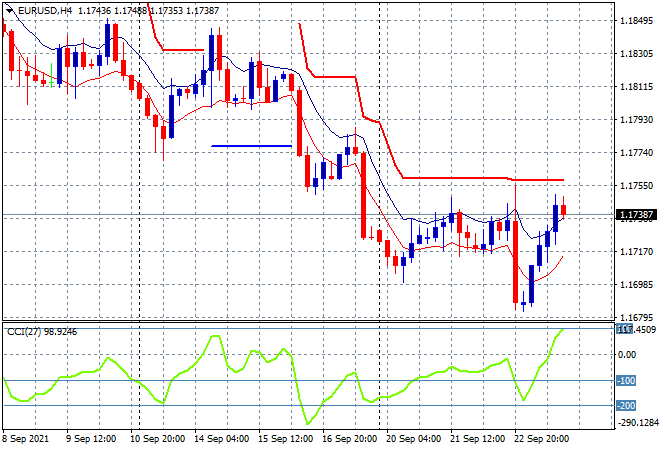Click the green CCI line at its rightmost peak

[x=562, y=330]
